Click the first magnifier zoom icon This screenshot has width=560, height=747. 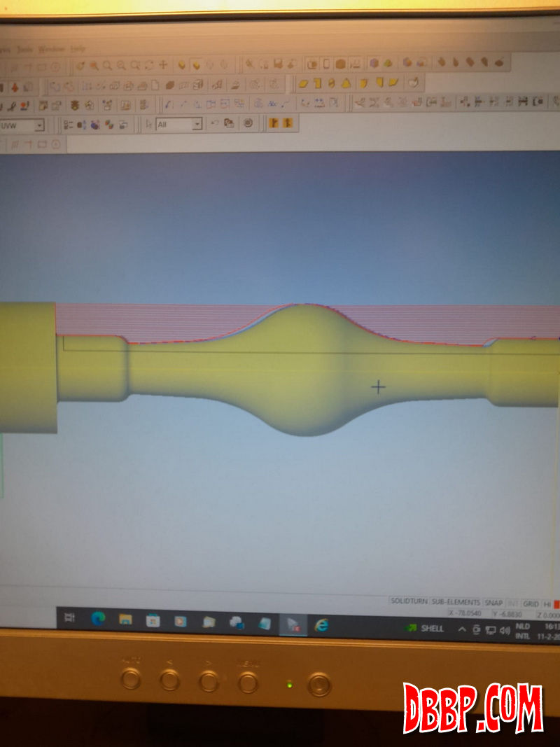pos(107,65)
